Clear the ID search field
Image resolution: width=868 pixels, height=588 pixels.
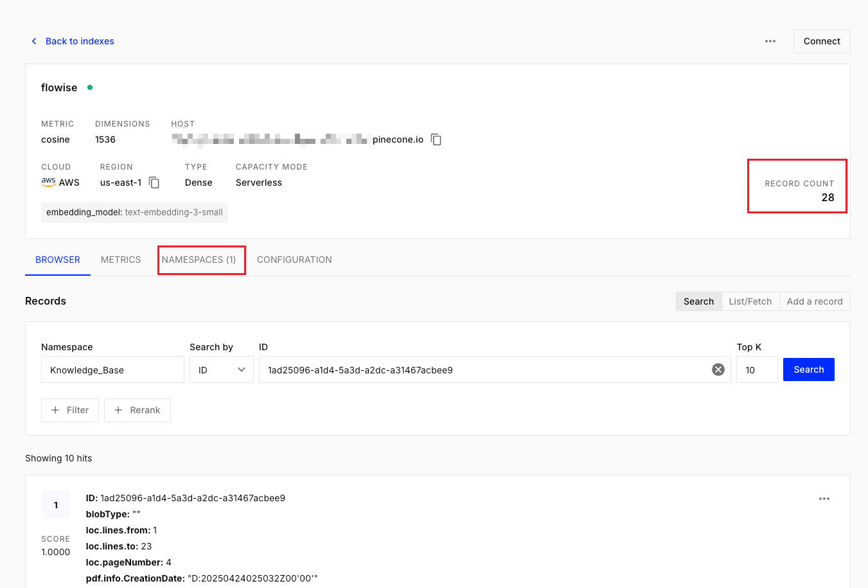tap(718, 370)
